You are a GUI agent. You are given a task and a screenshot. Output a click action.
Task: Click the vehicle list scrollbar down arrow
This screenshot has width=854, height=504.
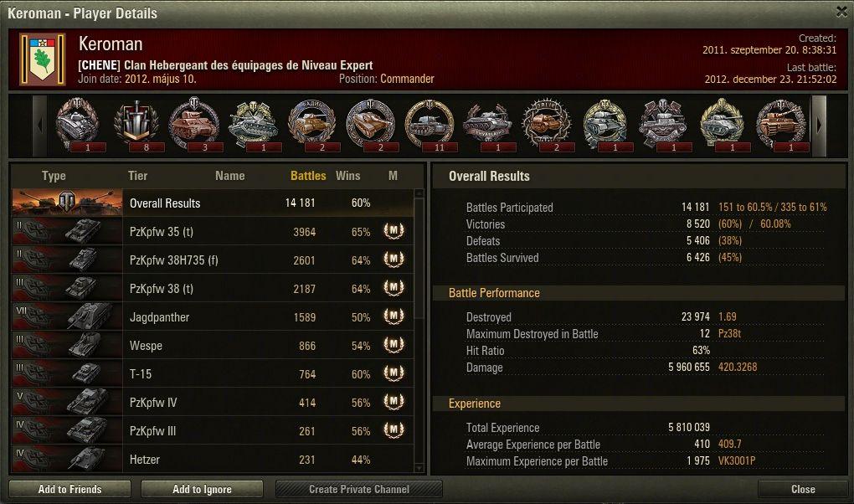click(x=419, y=467)
